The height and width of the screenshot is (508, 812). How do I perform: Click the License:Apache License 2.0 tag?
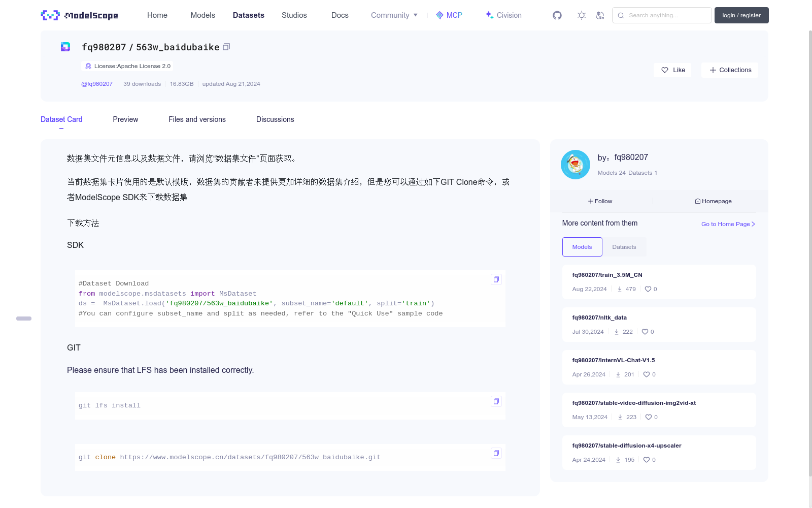click(127, 66)
